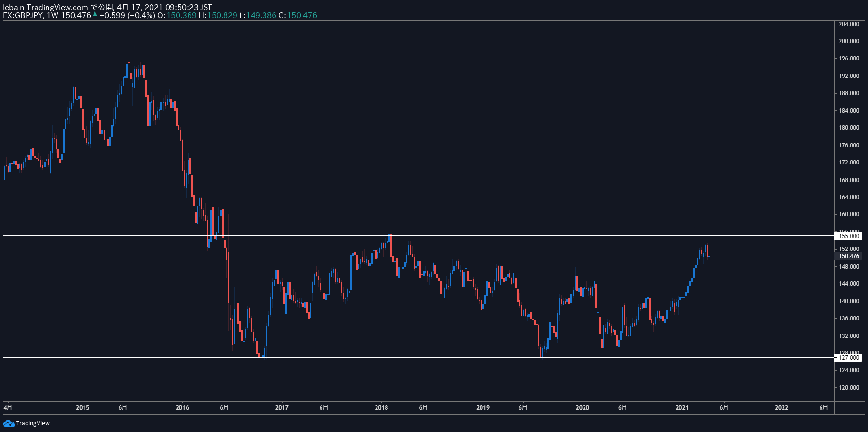Click the 164.000 price scale label

[x=849, y=197]
